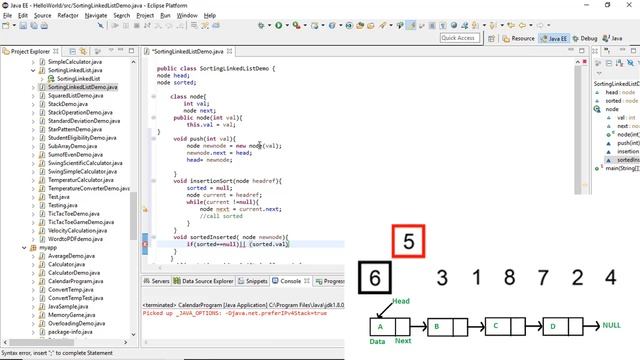The height and width of the screenshot is (360, 640).
Task: Open the Source menu
Action: click(x=42, y=16)
